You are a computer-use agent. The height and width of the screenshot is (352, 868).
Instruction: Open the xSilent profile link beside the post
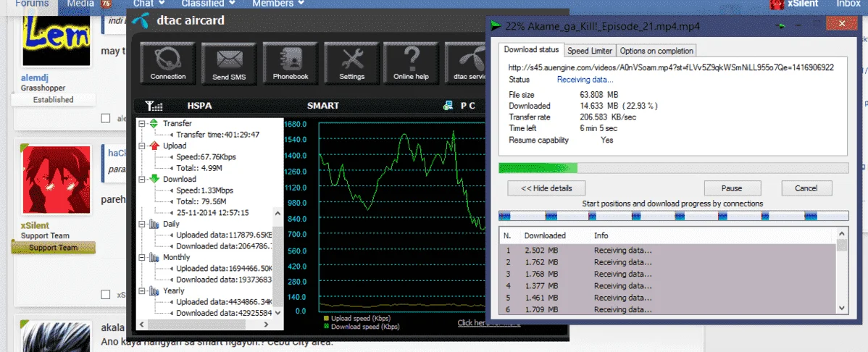pos(35,225)
